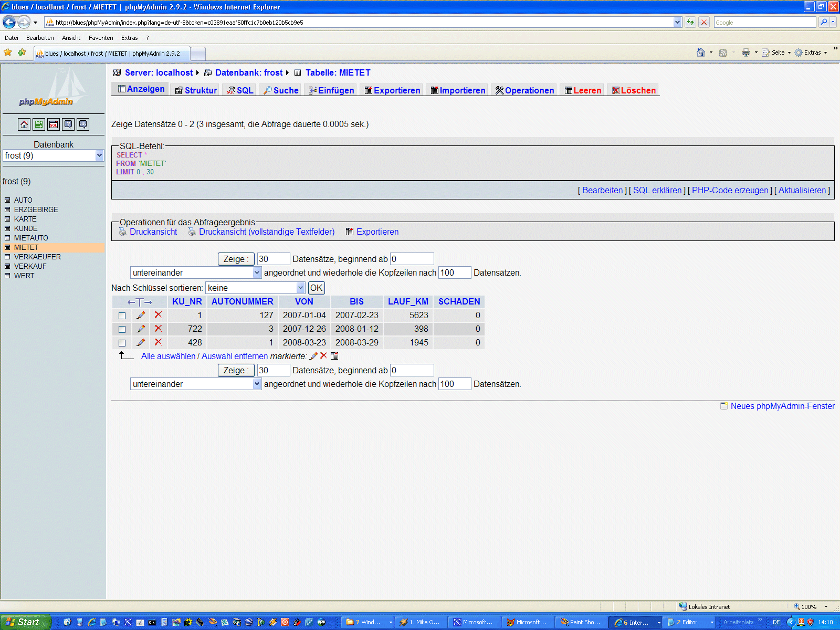Click the edit-marked pencil icon below table
The height and width of the screenshot is (630, 840).
pyautogui.click(x=313, y=356)
